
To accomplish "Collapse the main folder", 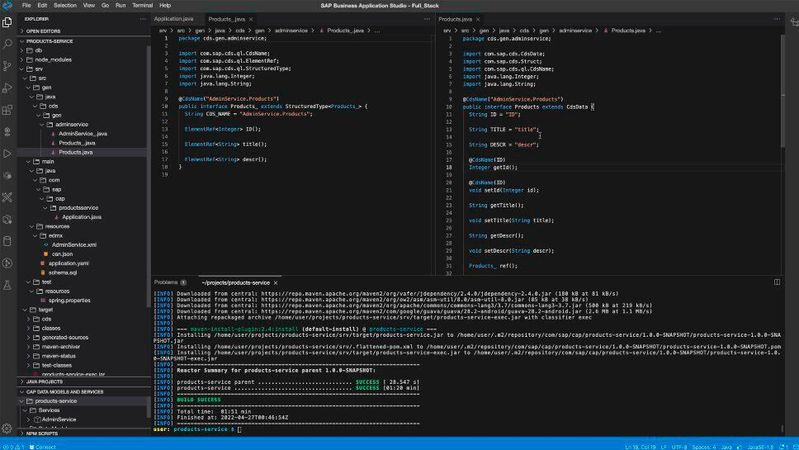I will tap(48, 162).
